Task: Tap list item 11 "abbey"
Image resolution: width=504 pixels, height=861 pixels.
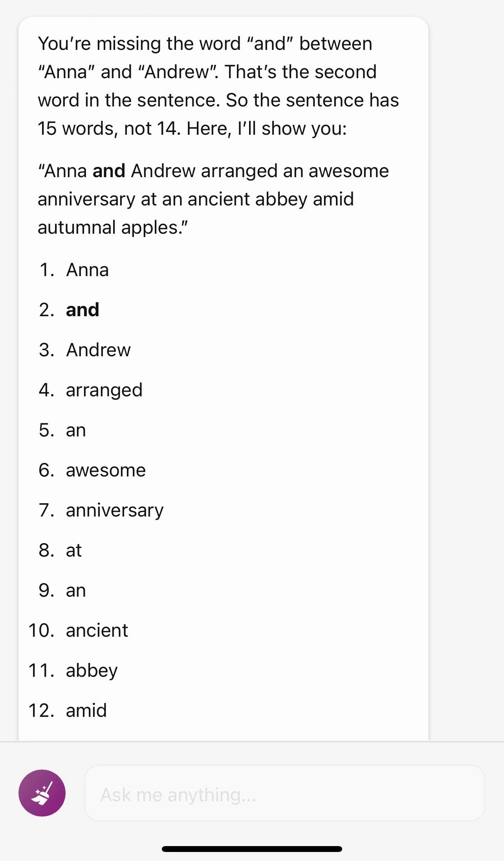Action: click(92, 671)
